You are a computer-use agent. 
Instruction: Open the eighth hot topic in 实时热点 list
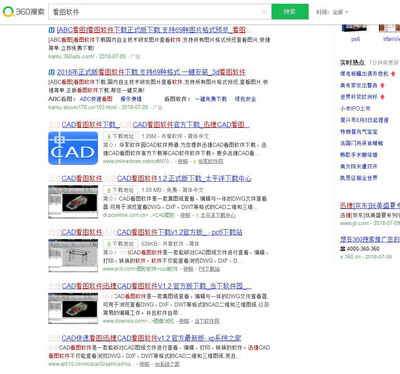[359, 155]
